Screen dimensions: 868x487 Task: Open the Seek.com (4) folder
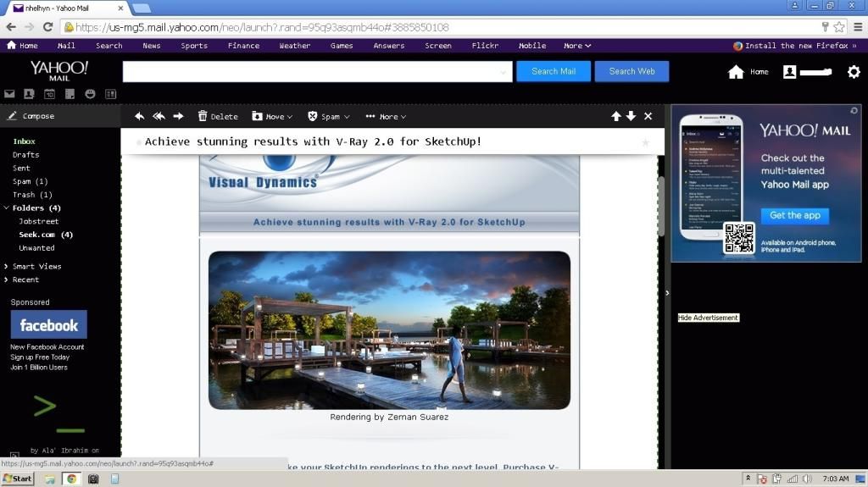[x=46, y=235]
